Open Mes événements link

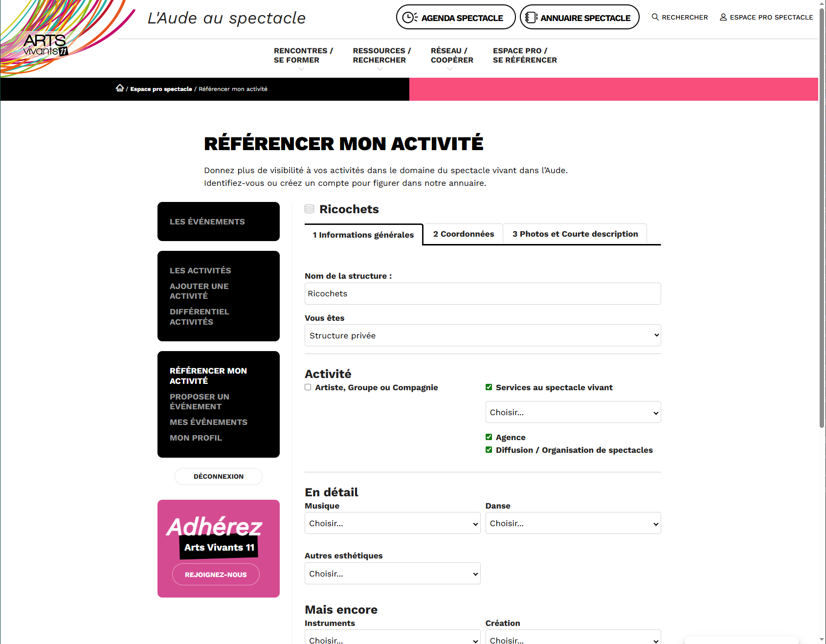click(x=208, y=422)
